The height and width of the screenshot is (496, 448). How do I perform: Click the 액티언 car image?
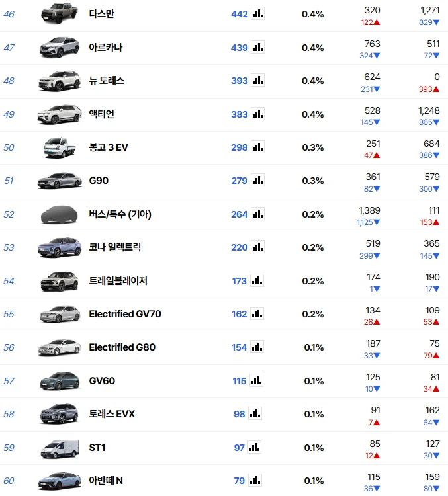[x=60, y=114]
